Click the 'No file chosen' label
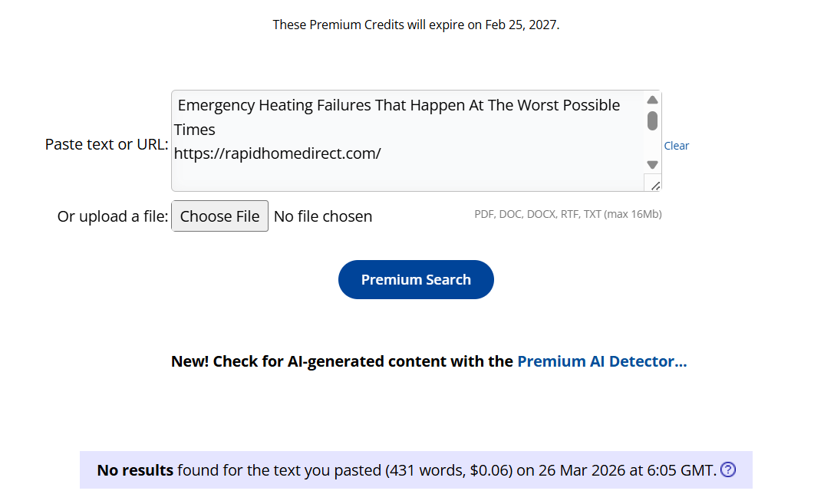The width and height of the screenshot is (824, 504). click(x=323, y=216)
